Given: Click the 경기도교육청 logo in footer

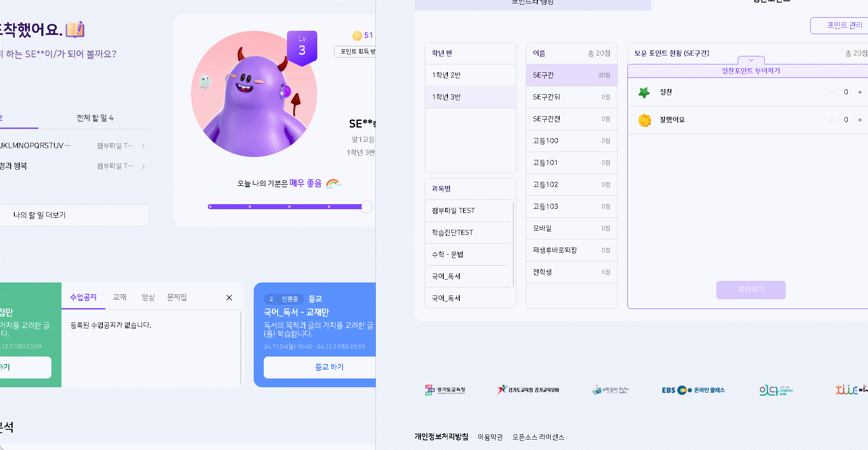Looking at the screenshot, I should click(445, 390).
